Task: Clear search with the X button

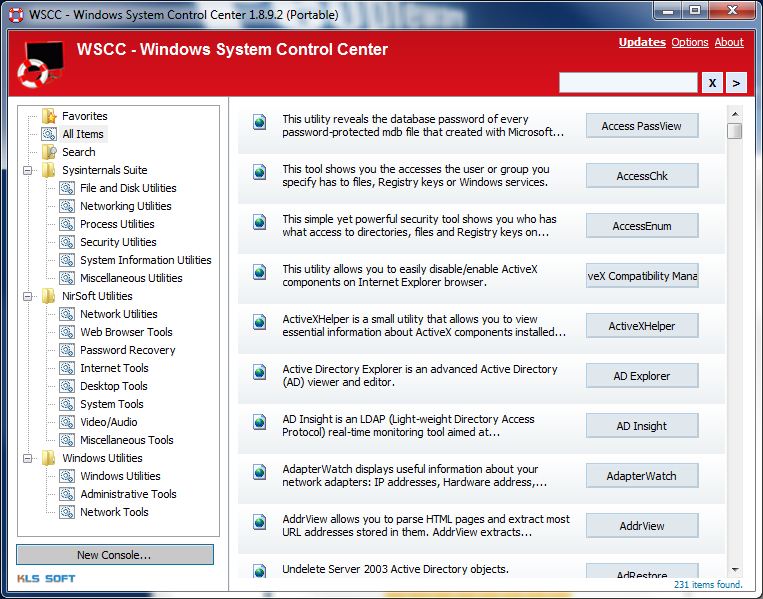Action: [712, 83]
